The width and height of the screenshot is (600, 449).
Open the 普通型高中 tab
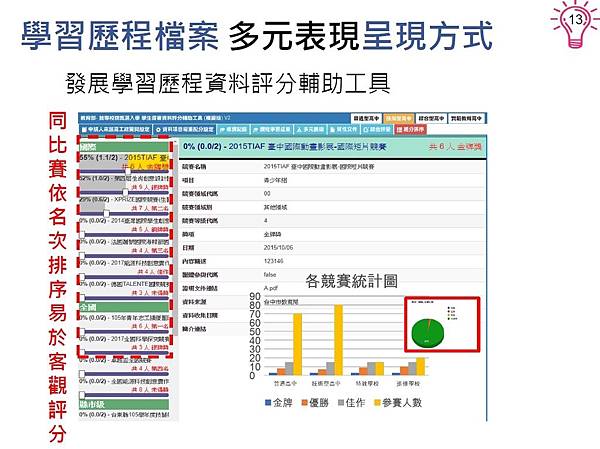point(366,118)
